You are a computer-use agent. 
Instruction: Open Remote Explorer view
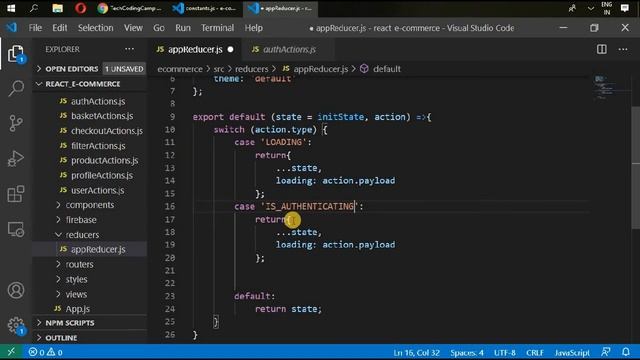point(16,229)
